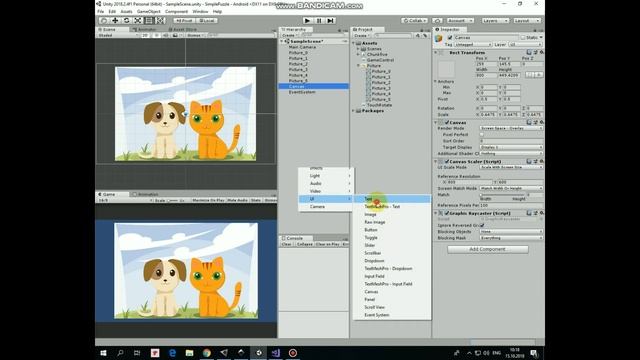Toggle Graphic Raycaster enabled checkbox

(x=447, y=213)
